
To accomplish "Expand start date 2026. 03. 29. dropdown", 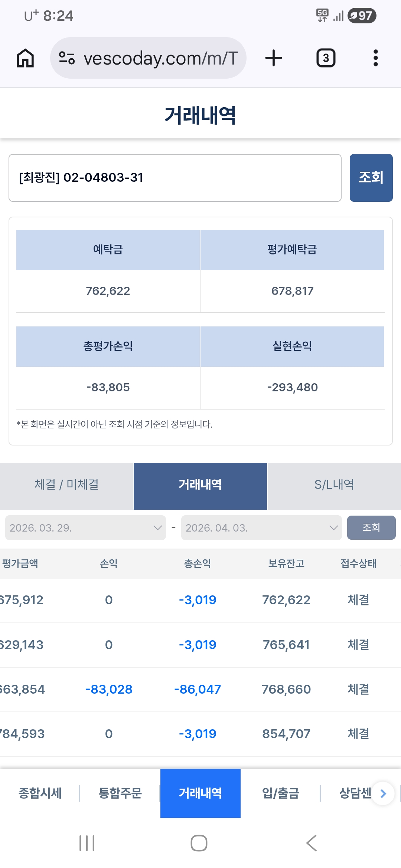I will tap(85, 527).
